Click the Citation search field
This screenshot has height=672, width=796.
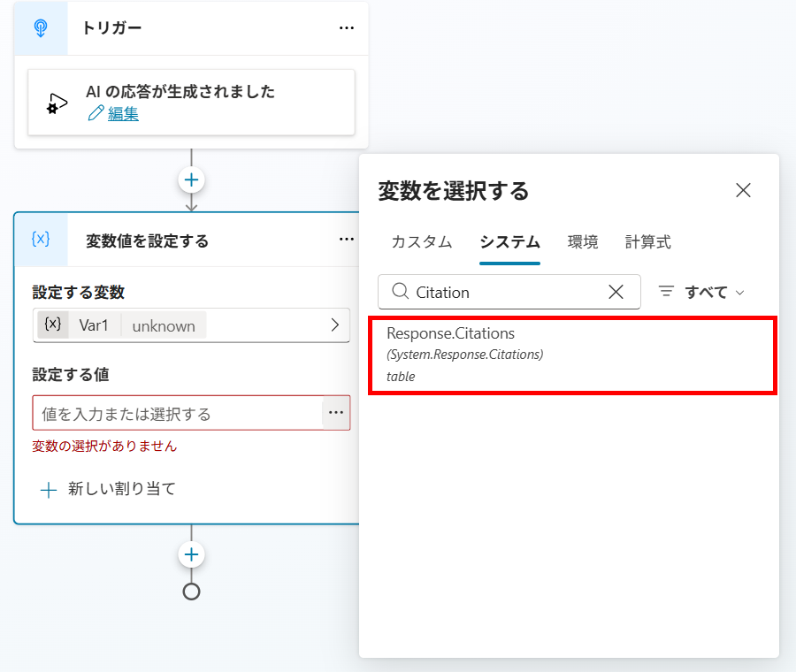tap(509, 292)
